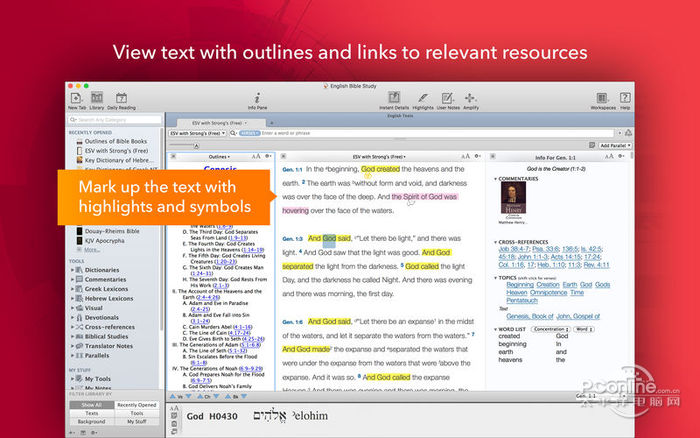
Task: Click the New Tab toolbar icon
Action: [77, 98]
